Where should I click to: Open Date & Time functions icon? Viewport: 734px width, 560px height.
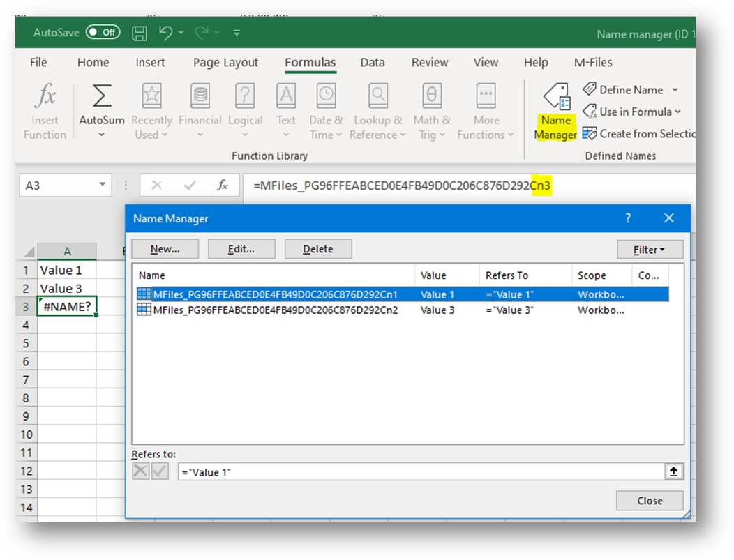pos(327,96)
